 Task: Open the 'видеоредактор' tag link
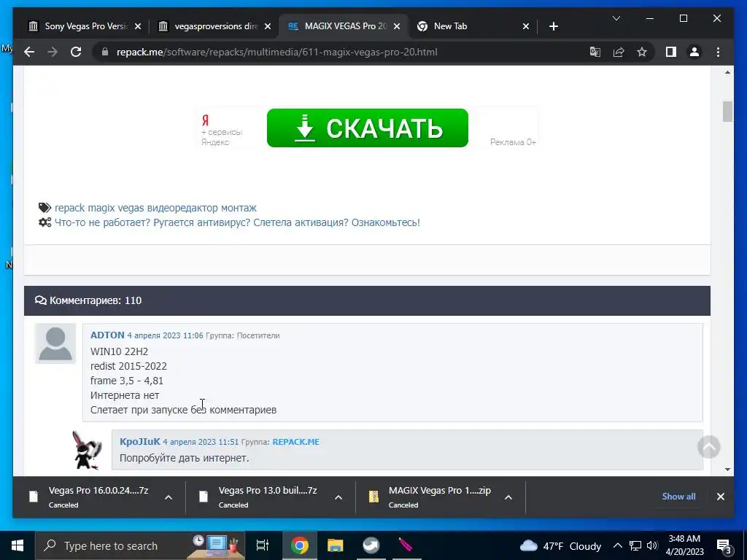pyautogui.click(x=183, y=208)
